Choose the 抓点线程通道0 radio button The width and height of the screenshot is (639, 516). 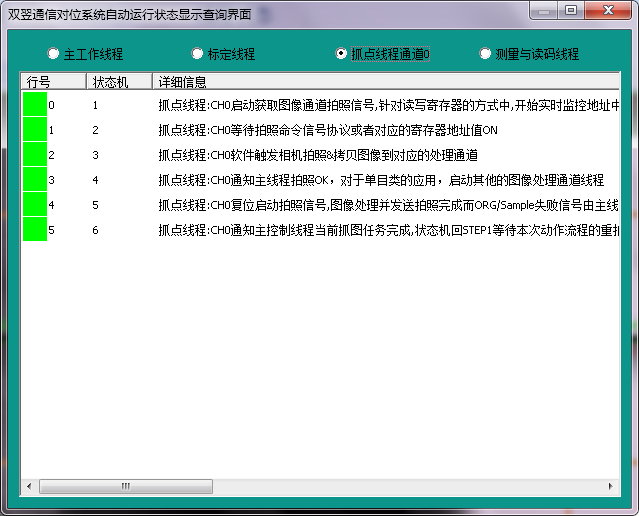[342, 54]
